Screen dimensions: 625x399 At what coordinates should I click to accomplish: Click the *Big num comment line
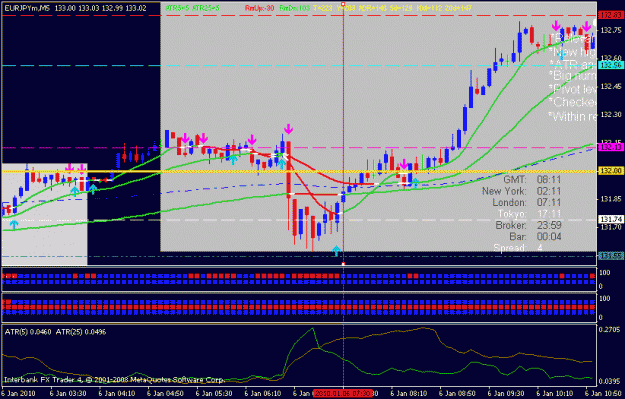click(x=572, y=75)
